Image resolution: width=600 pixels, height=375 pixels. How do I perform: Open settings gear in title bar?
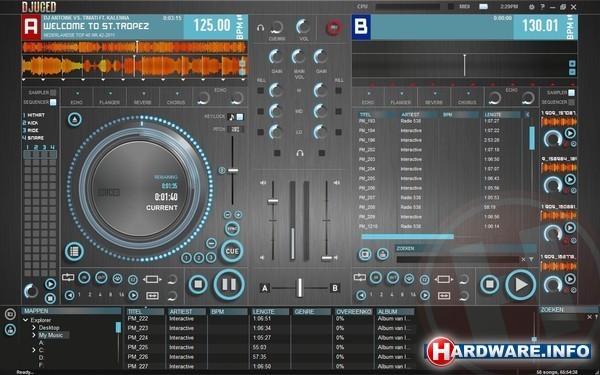[532, 7]
